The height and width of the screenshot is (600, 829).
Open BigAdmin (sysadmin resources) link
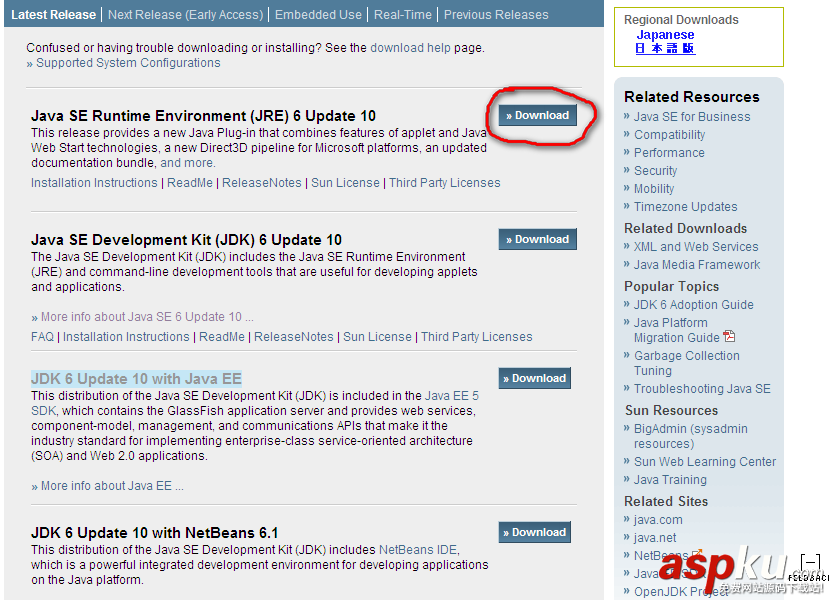click(691, 436)
